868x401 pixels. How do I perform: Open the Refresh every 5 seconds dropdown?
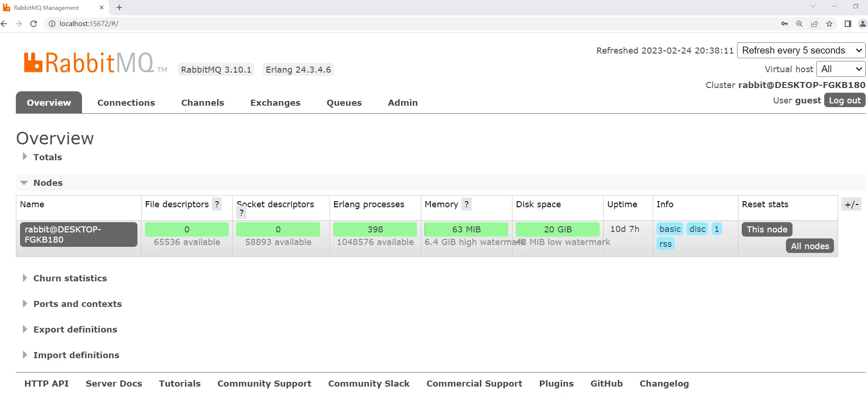coord(801,50)
